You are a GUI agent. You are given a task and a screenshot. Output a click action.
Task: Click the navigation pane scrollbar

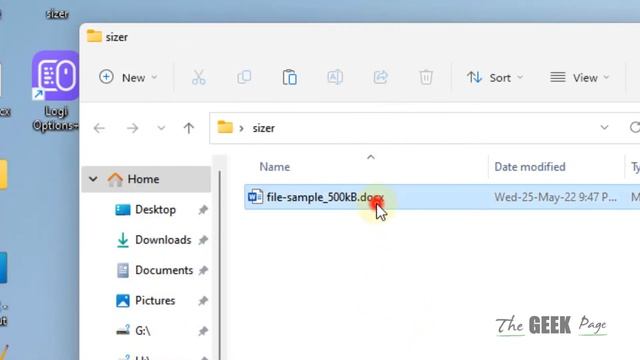(x=220, y=265)
